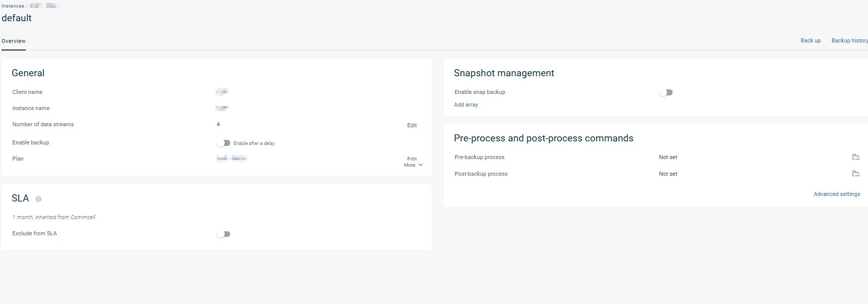The image size is (868, 304).
Task: Click the blurred client breadcrumb link
Action: click(45, 6)
